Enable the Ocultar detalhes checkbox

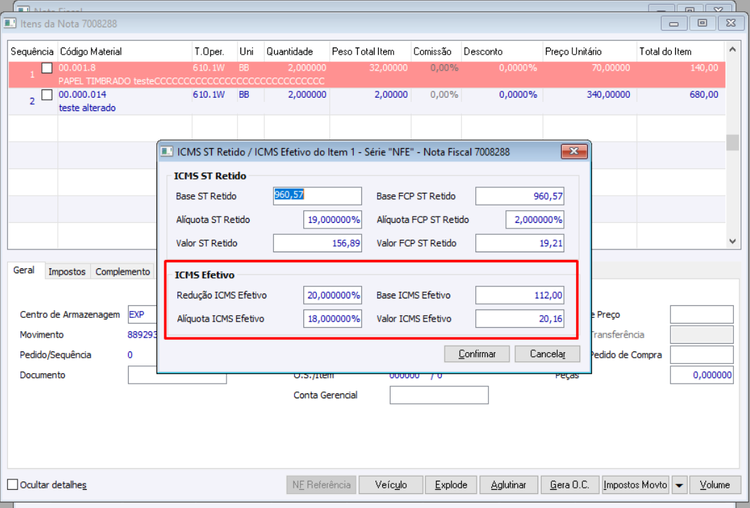click(x=12, y=484)
